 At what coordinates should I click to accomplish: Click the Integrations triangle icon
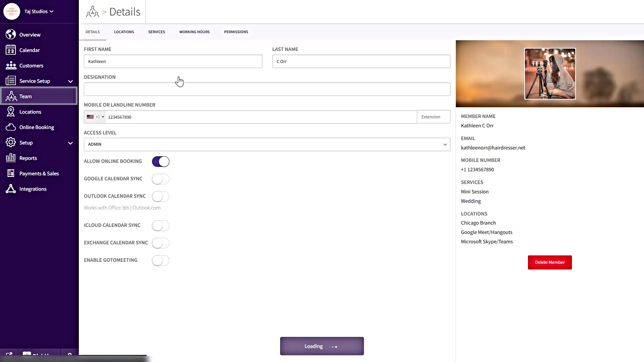tap(11, 189)
